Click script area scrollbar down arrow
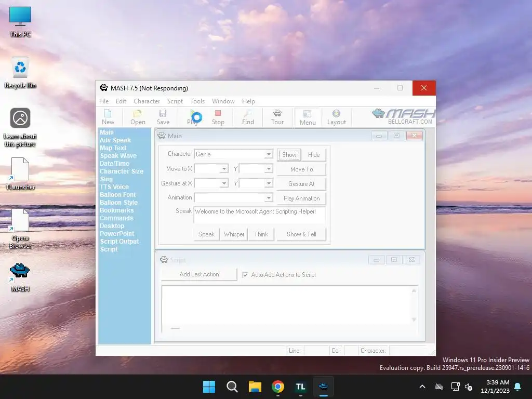Viewport: 532px width, 399px height. tap(414, 320)
